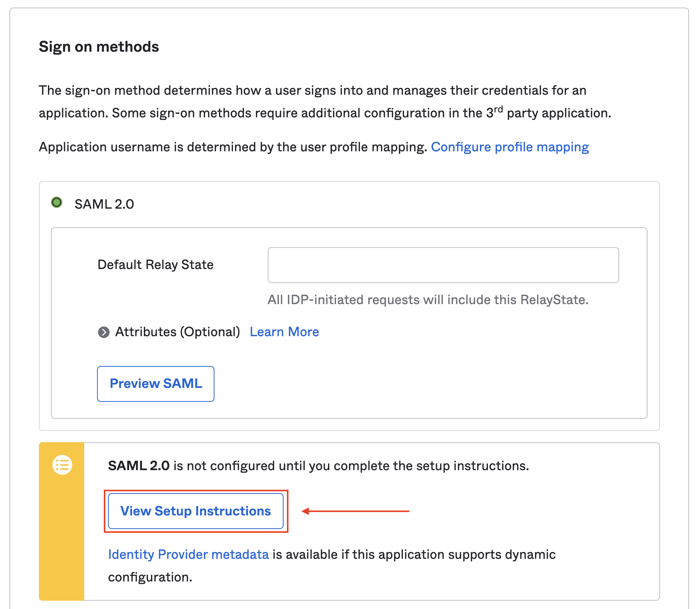700x609 pixels.
Task: Click the bold SAML 2.0 warning text
Action: [139, 466]
